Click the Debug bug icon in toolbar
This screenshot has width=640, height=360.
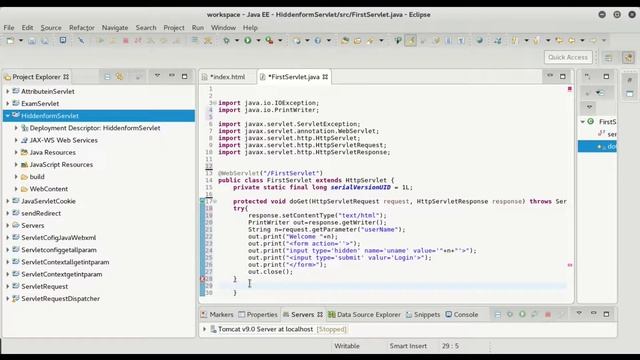(x=226, y=40)
